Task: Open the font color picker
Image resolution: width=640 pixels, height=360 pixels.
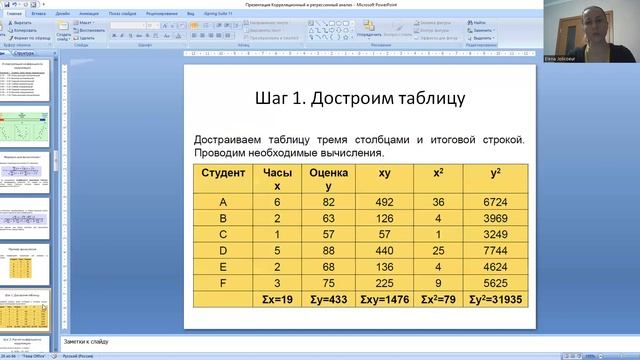Action: (179, 36)
